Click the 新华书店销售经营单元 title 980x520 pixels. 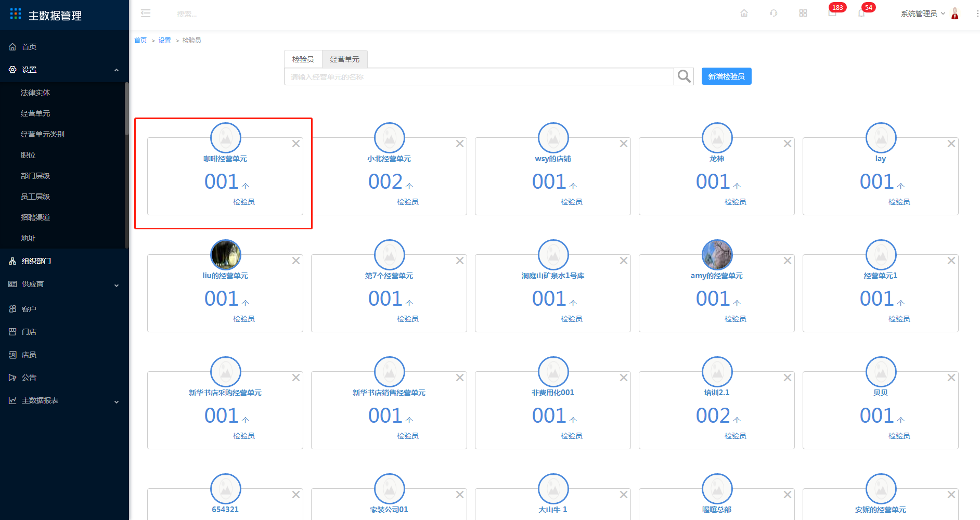point(389,393)
